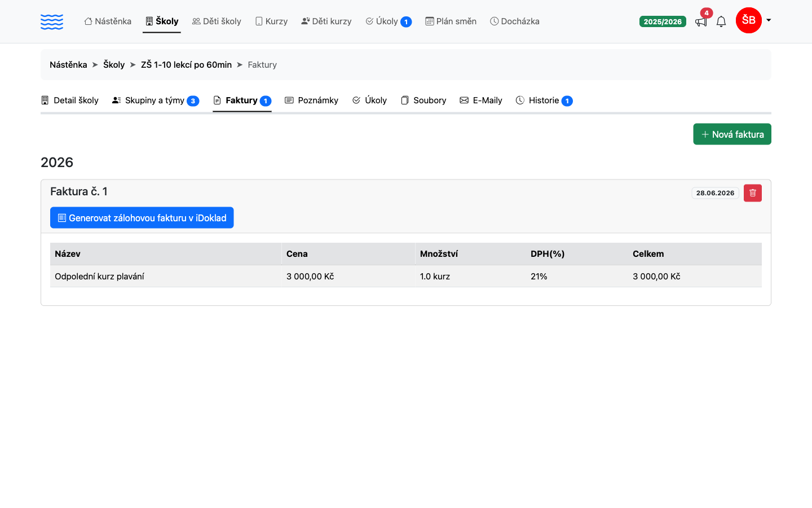Viewport: 812px width, 508px height.
Task: Switch to Historie tab
Action: [544, 100]
